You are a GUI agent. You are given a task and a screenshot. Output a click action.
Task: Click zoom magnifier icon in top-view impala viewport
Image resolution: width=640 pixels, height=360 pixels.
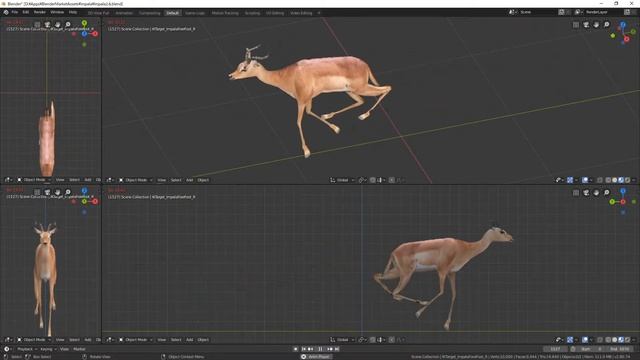[68, 25]
